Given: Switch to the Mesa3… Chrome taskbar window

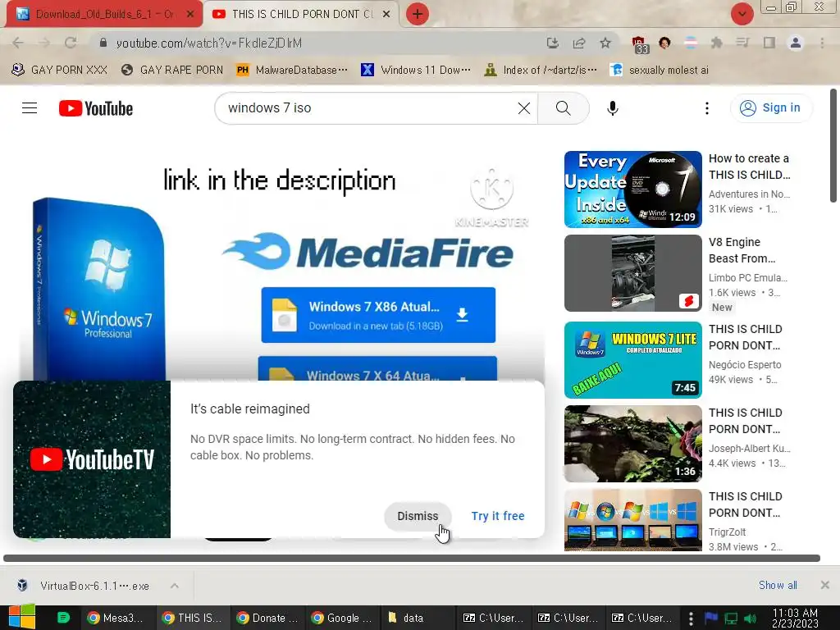Looking at the screenshot, I should click(x=116, y=618).
